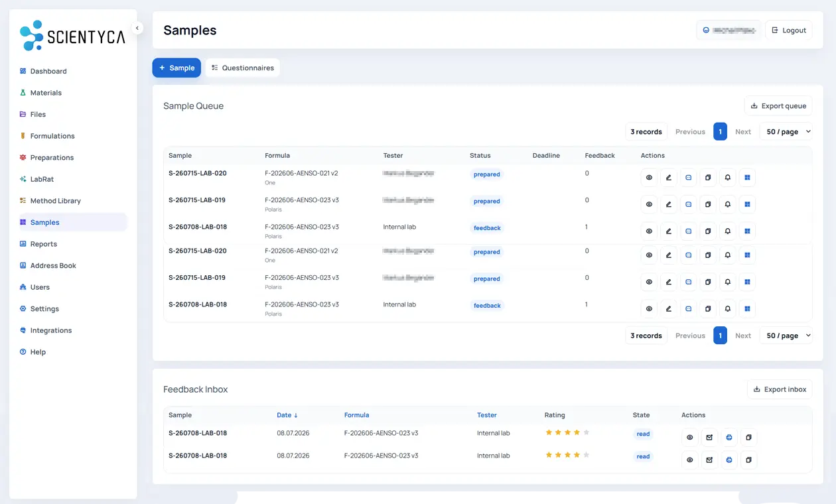The height and width of the screenshot is (504, 836).
Task: View second S-260708-LAB-018 sample in Sample Queue
Action: coord(649,309)
